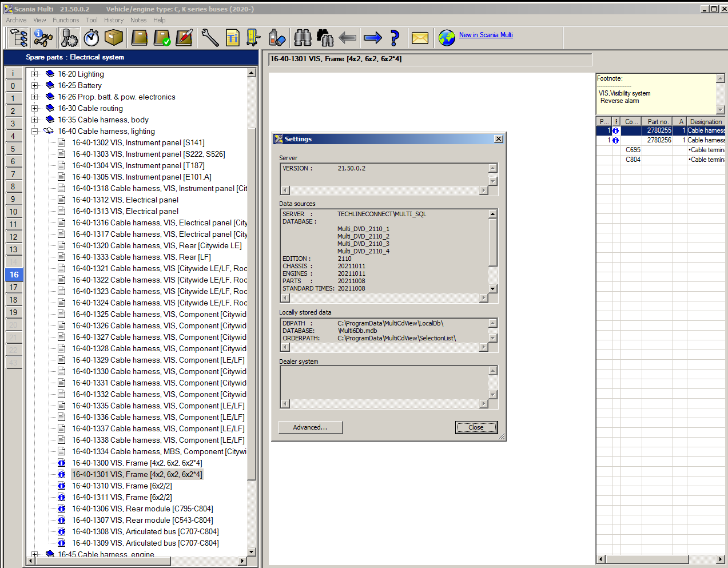Switch to group 17 in sidebar

(13, 287)
